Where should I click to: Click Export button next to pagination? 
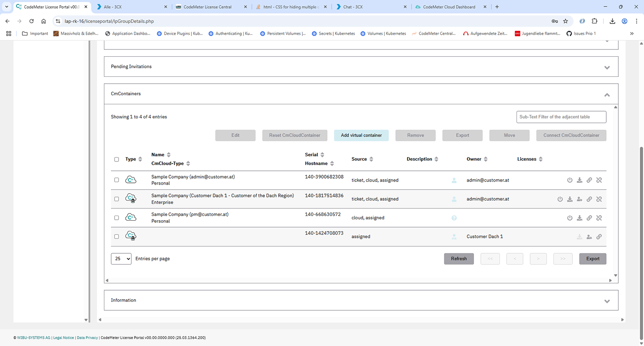(592, 259)
